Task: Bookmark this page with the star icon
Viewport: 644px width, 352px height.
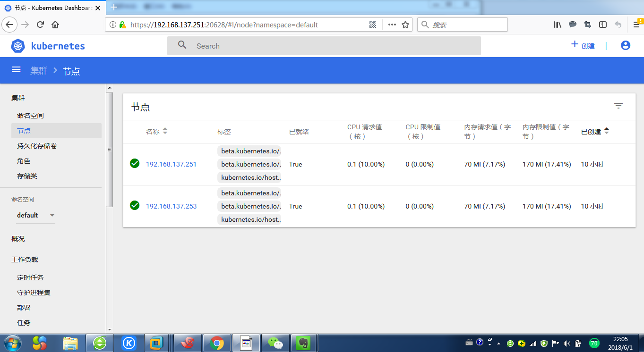Action: [405, 25]
